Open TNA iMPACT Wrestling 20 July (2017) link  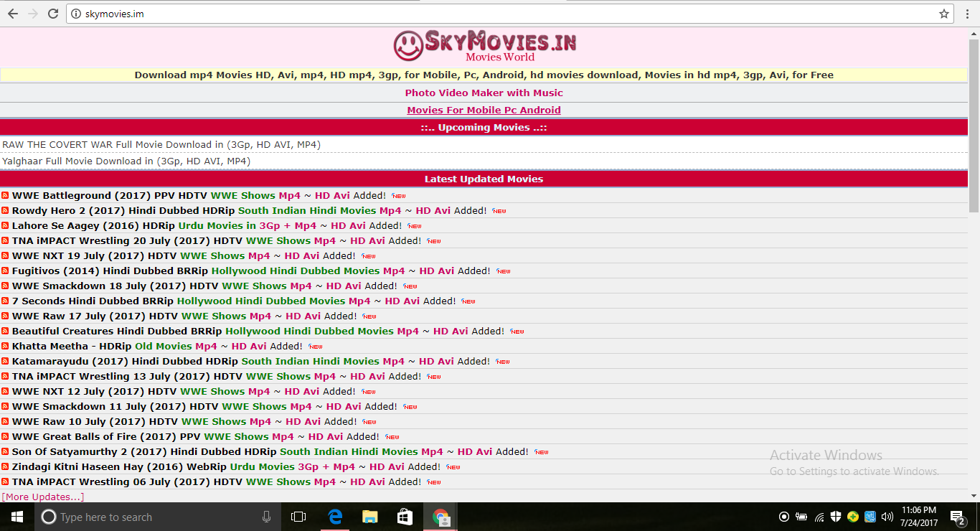click(127, 240)
